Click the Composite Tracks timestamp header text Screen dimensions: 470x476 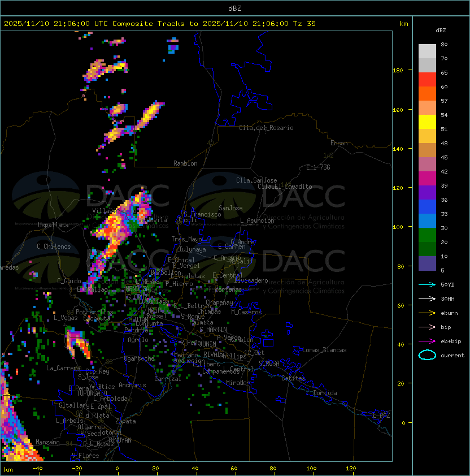pyautogui.click(x=160, y=23)
